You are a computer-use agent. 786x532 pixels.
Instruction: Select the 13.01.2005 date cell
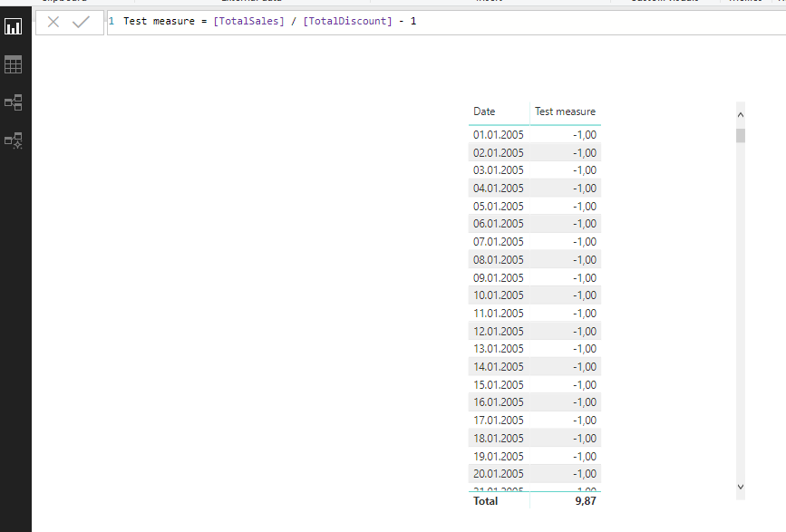(499, 349)
